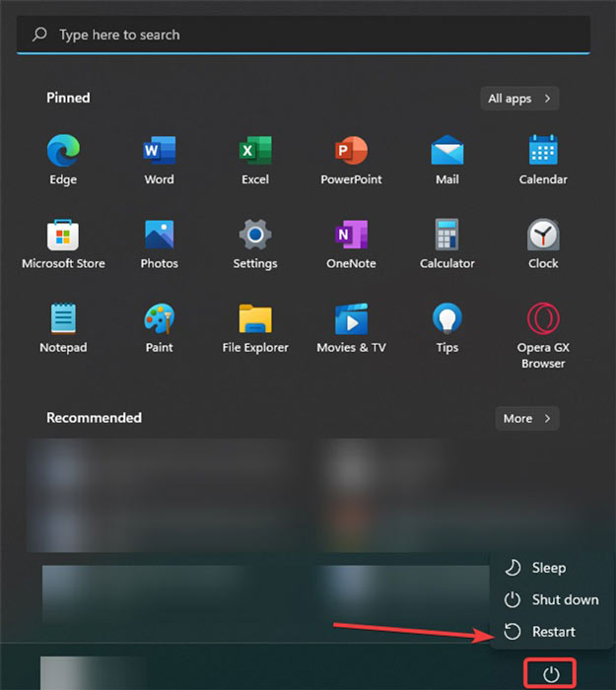Image resolution: width=616 pixels, height=690 pixels.
Task: Launch Opera GX Browser
Action: [543, 336]
